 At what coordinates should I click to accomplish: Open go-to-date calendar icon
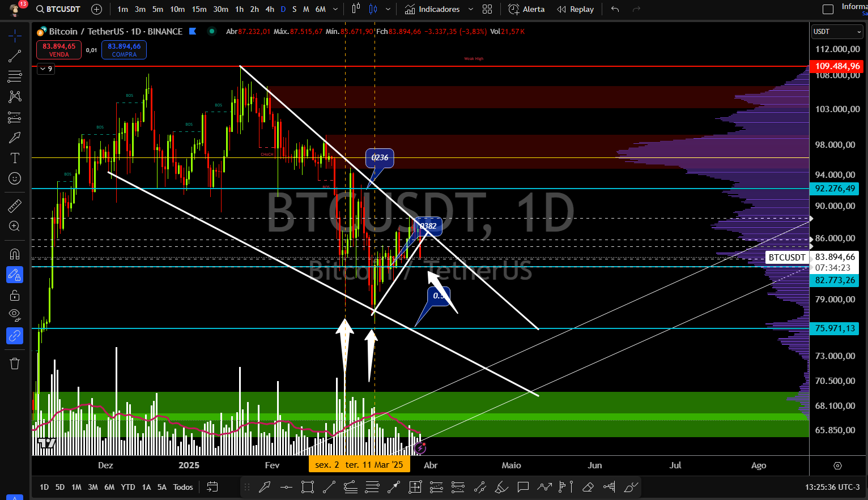pyautogui.click(x=212, y=487)
